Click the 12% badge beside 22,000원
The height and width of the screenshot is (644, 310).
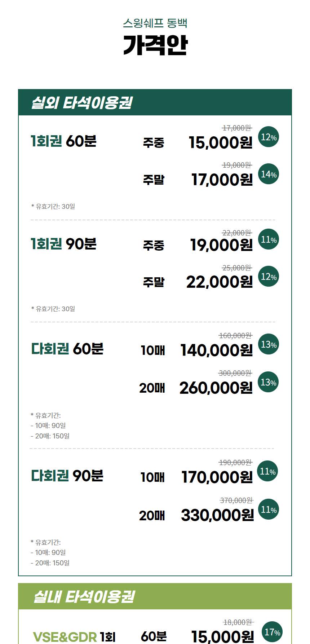tap(269, 277)
